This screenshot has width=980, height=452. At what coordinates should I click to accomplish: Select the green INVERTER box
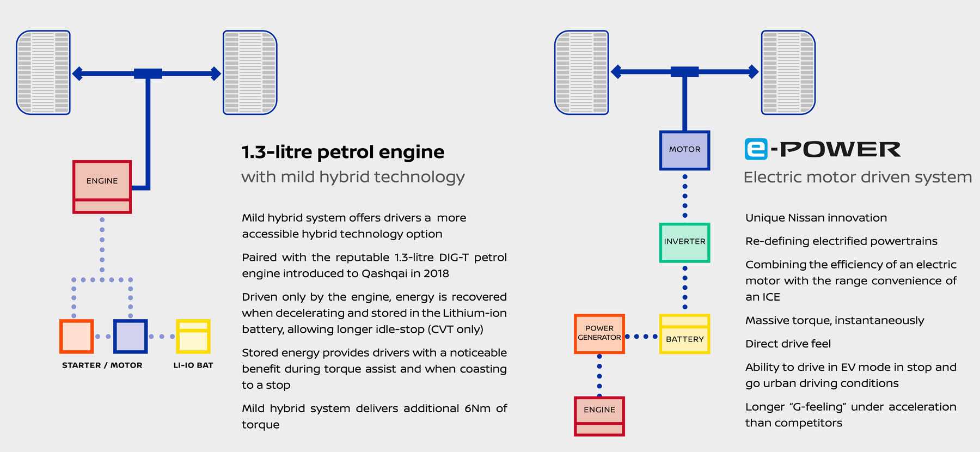(x=685, y=243)
